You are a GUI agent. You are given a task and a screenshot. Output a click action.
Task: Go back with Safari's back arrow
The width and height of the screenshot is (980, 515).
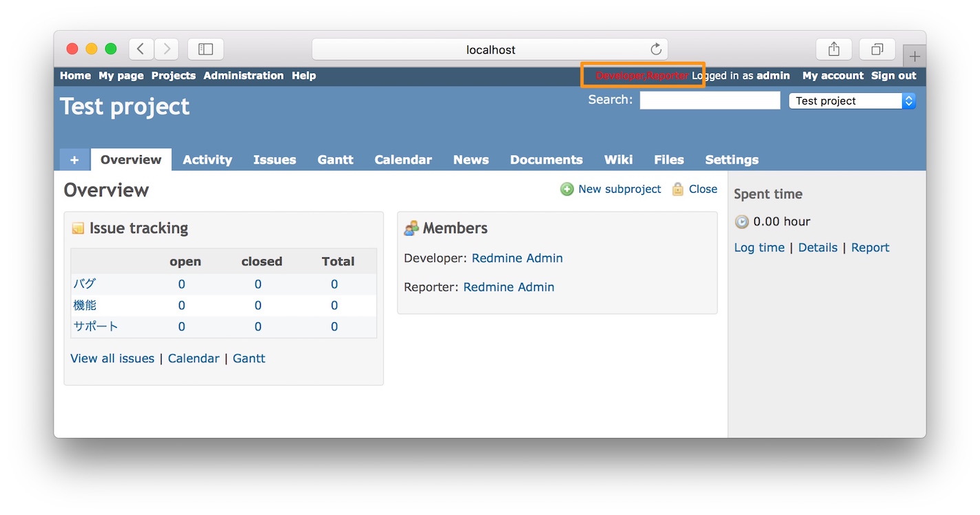click(141, 49)
